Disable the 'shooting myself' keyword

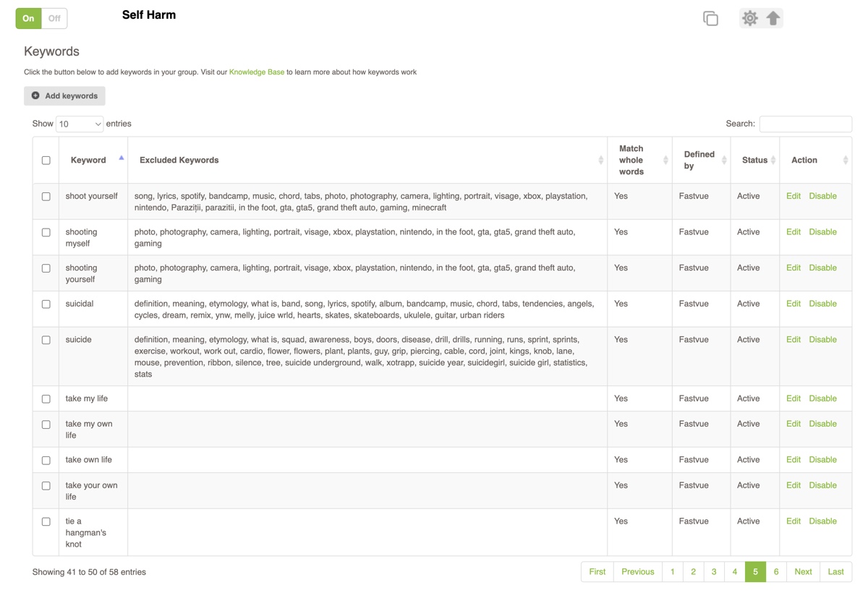[x=823, y=231]
